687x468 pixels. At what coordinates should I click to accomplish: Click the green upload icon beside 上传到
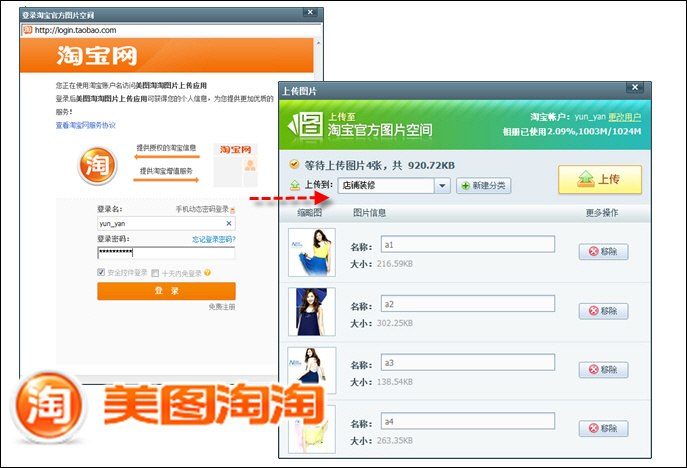coord(295,185)
